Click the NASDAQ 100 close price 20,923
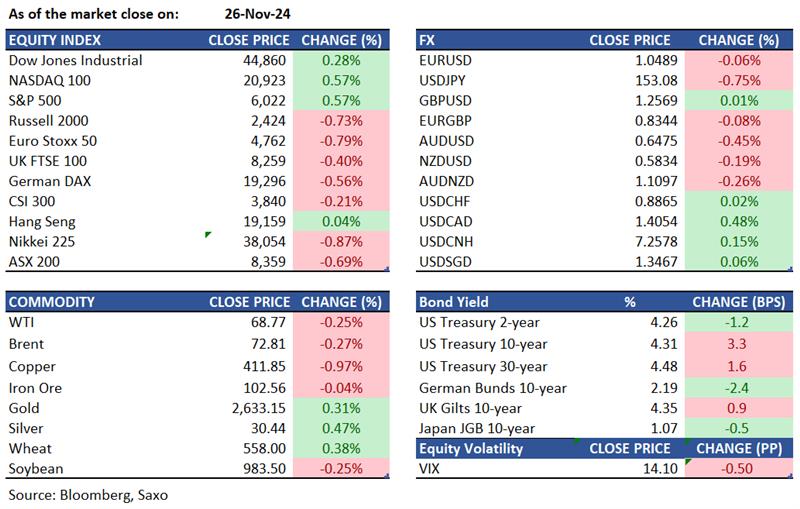Screen dimensions: 800x509 click(x=262, y=80)
